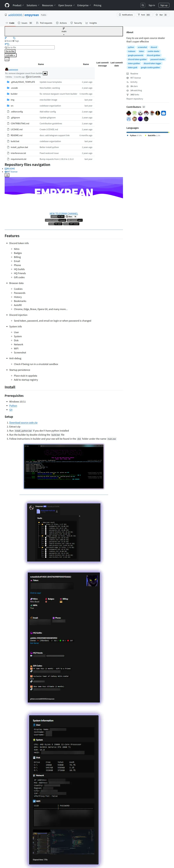Click NEW TELEGRAM CHANNEL link

pyautogui.click(x=64, y=214)
